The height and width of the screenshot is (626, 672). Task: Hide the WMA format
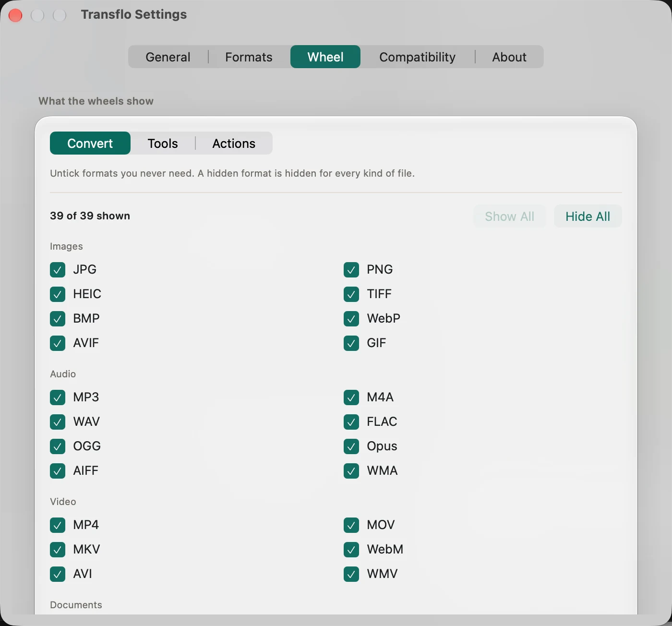pyautogui.click(x=351, y=471)
